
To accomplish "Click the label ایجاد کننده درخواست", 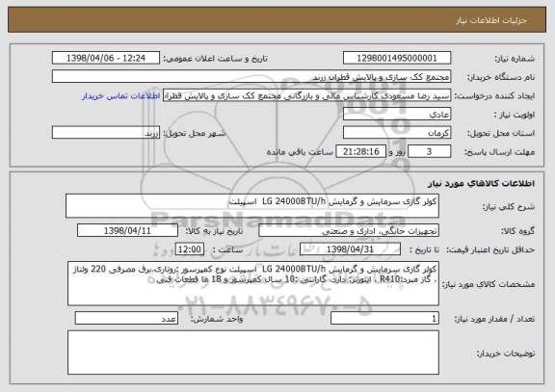I will [494, 96].
